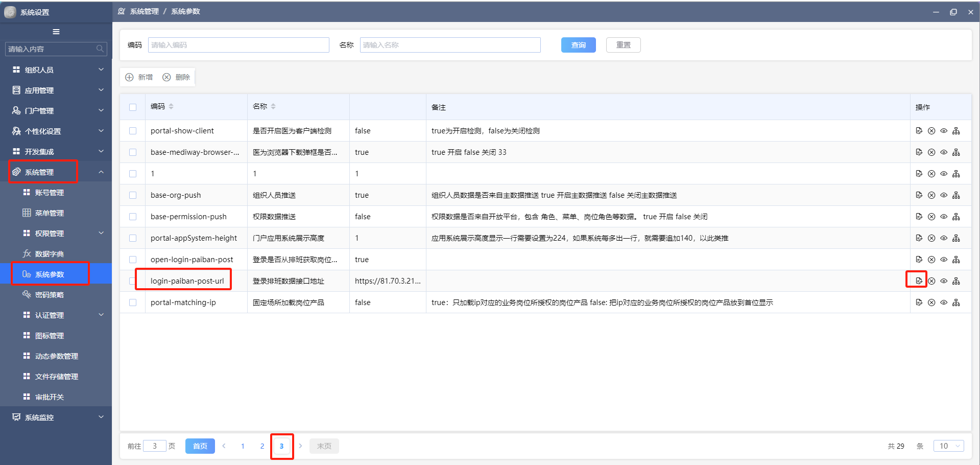Edit the portal-matching-ip parameter
Image resolution: width=980 pixels, height=465 pixels.
[919, 303]
